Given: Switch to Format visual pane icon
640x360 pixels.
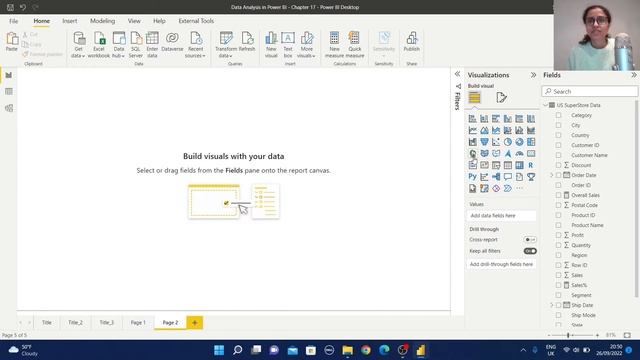Looking at the screenshot, I should tap(501, 98).
